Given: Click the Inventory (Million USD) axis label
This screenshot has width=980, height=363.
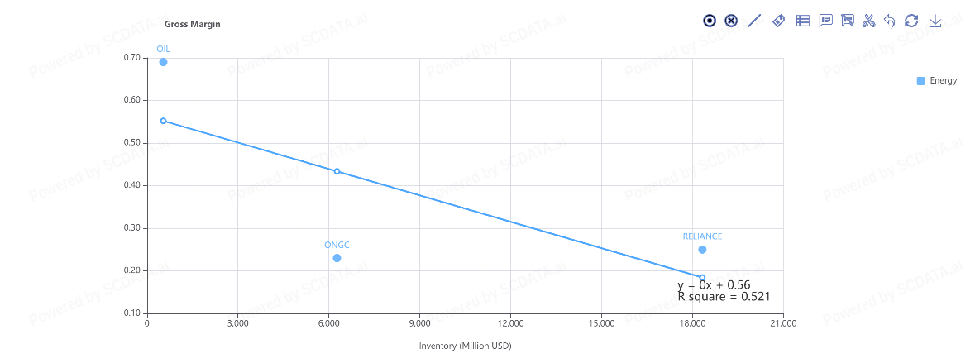Looking at the screenshot, I should pos(465,346).
